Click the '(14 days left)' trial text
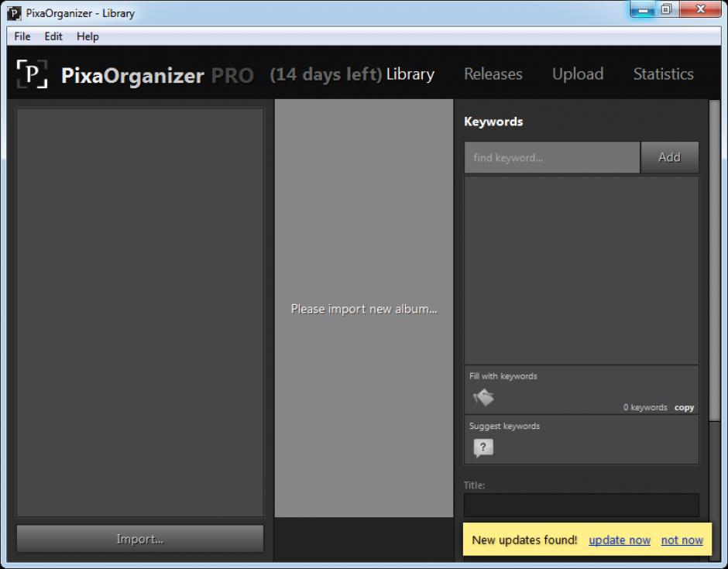 pos(326,74)
